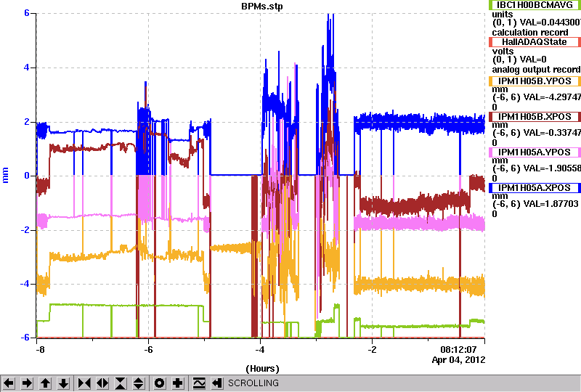The image size is (581, 392).
Task: Select the IPM1H05A.YPOS legend entry
Action: [535, 152]
